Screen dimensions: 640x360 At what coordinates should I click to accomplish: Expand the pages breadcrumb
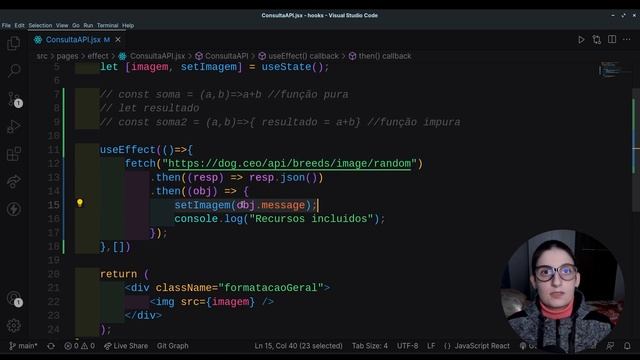point(67,56)
